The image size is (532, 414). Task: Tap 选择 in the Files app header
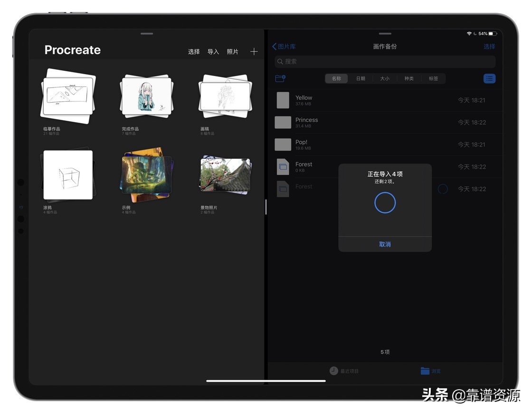489,47
